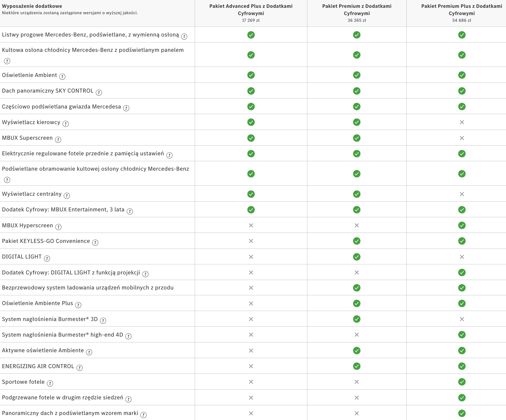Click Bezprzewodowy system ładowania row label
The width and height of the screenshot is (506, 420).
pyautogui.click(x=88, y=288)
